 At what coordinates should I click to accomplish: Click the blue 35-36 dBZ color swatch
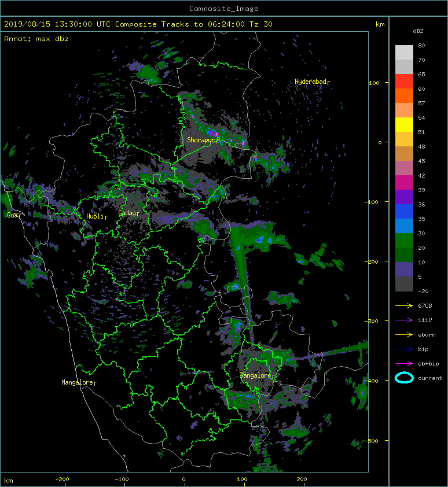[404, 212]
